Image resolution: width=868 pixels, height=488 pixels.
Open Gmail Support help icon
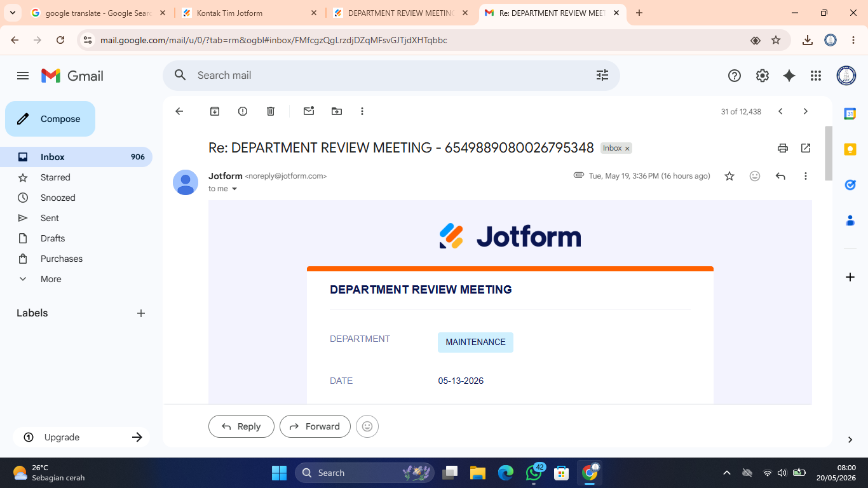pyautogui.click(x=735, y=76)
